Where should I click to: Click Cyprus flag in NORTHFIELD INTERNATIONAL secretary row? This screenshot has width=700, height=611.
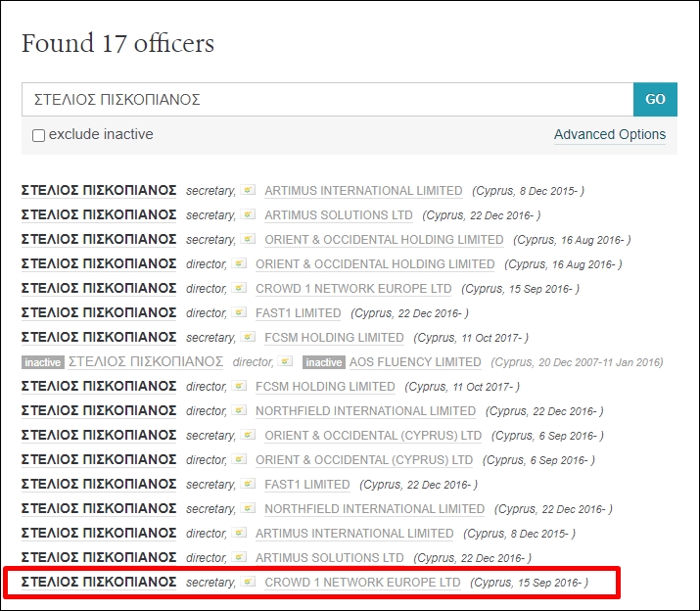coord(248,508)
